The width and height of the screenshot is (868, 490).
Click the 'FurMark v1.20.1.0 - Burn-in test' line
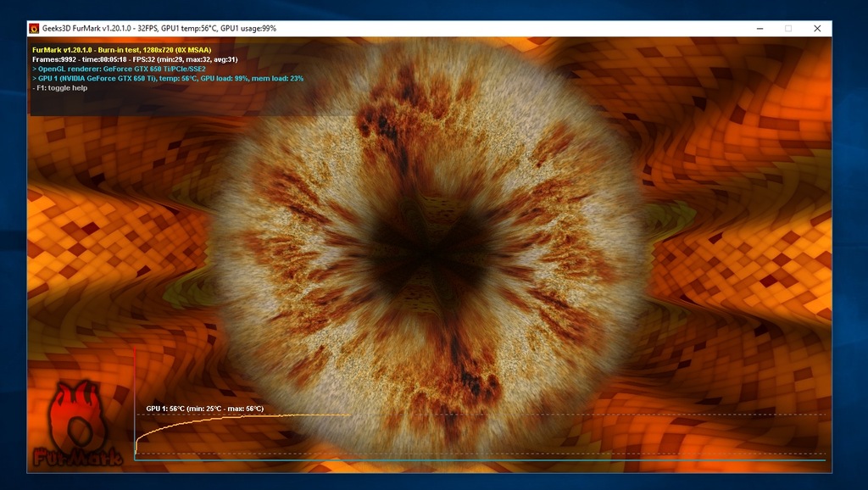[122, 50]
